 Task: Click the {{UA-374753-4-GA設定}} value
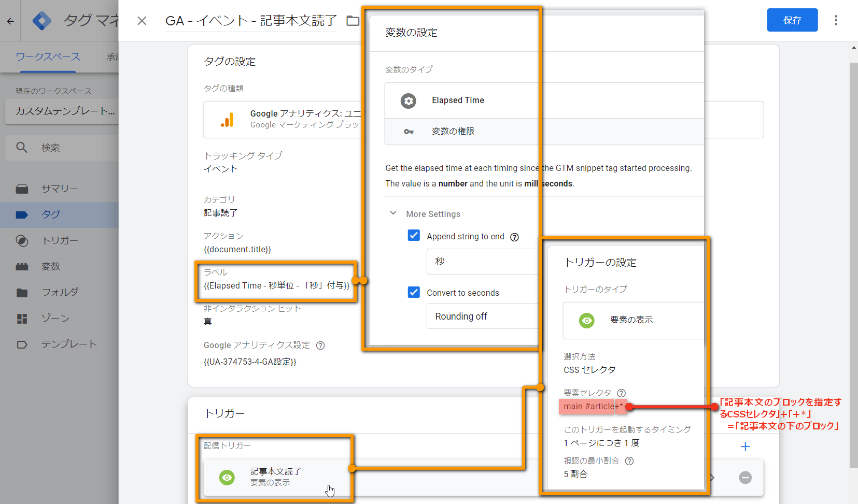click(x=250, y=362)
